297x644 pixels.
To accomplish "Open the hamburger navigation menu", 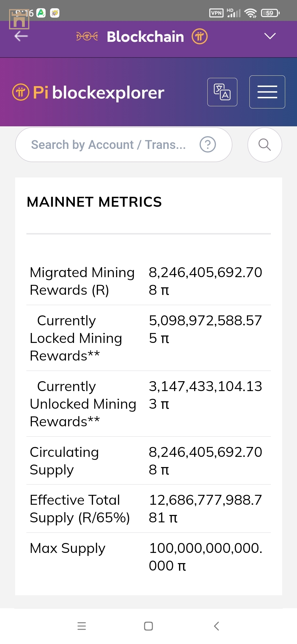I will [267, 92].
